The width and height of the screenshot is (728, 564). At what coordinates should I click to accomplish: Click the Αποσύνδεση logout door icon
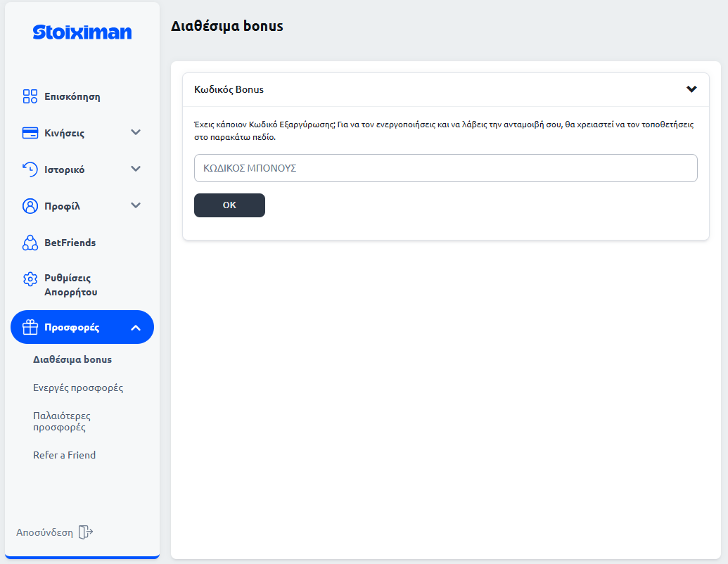(86, 532)
